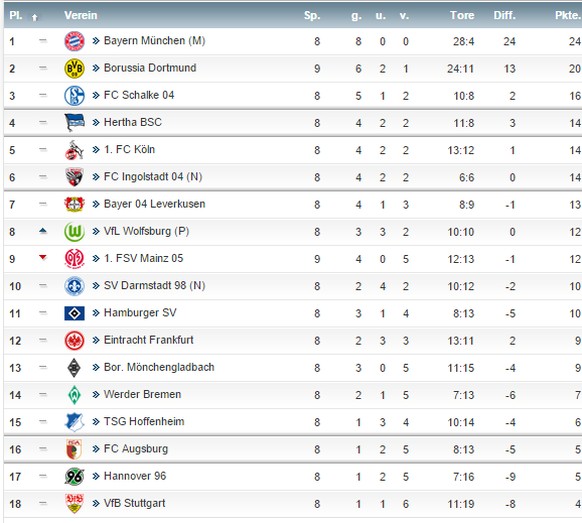Click the red down arrow beside Mainz
Screen dimensions: 582x523
click(x=43, y=257)
